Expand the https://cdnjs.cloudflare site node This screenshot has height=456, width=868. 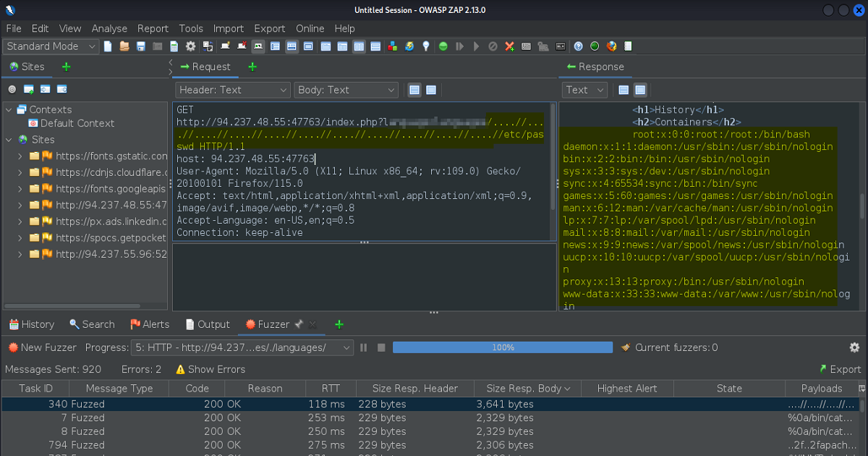pos(20,172)
